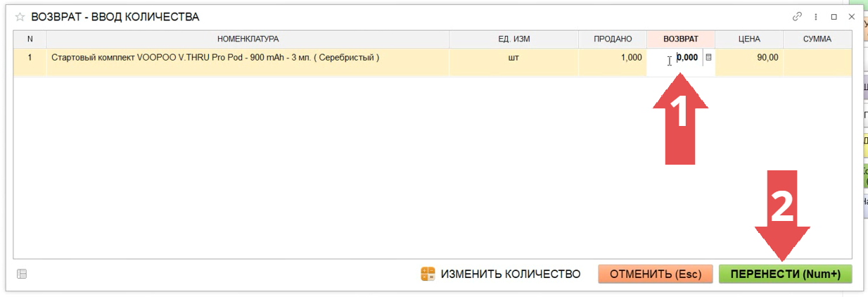Sort by the НОМЕНКЛАТУРА column header

(248, 39)
